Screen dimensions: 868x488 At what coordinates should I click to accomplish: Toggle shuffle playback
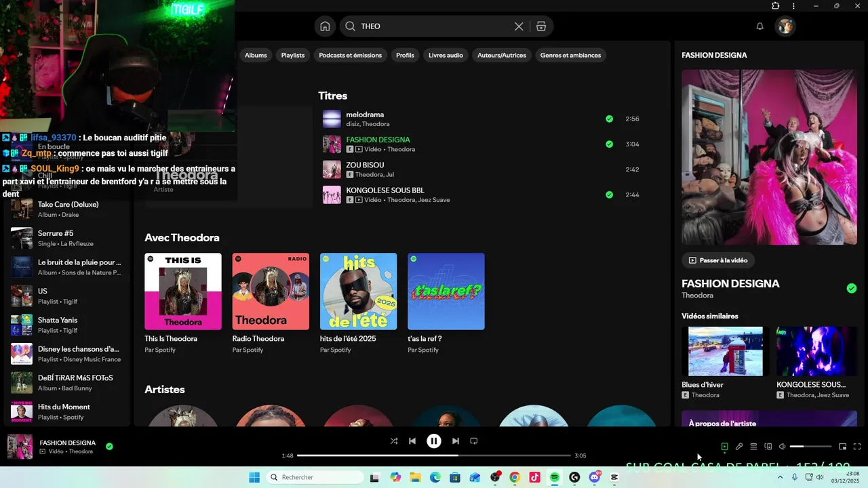394,441
